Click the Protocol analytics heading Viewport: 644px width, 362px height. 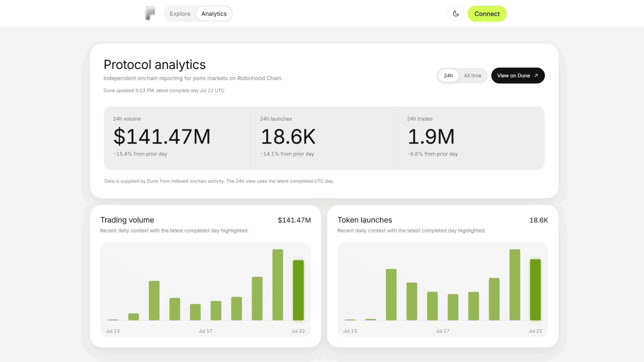click(155, 65)
